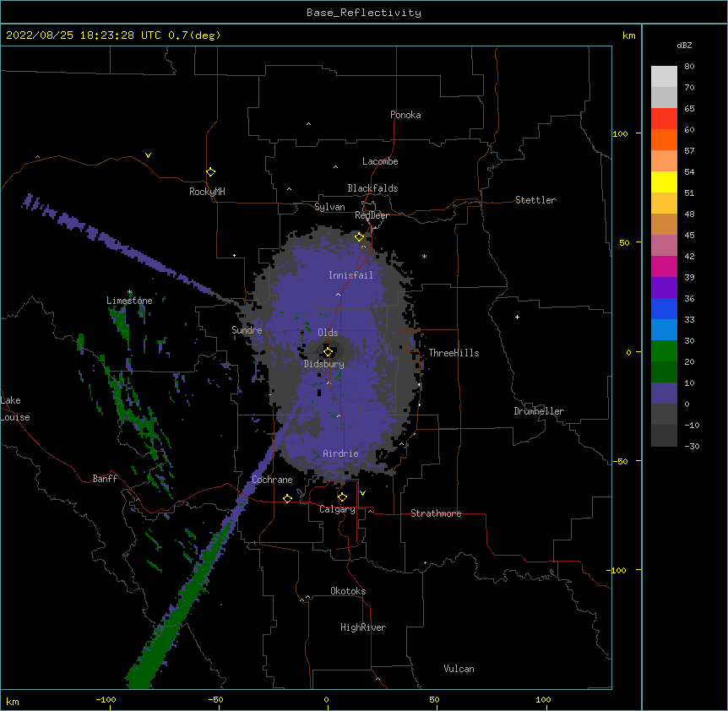Click the yellow diamond marker above Calgary label
The image size is (728, 711).
342,497
